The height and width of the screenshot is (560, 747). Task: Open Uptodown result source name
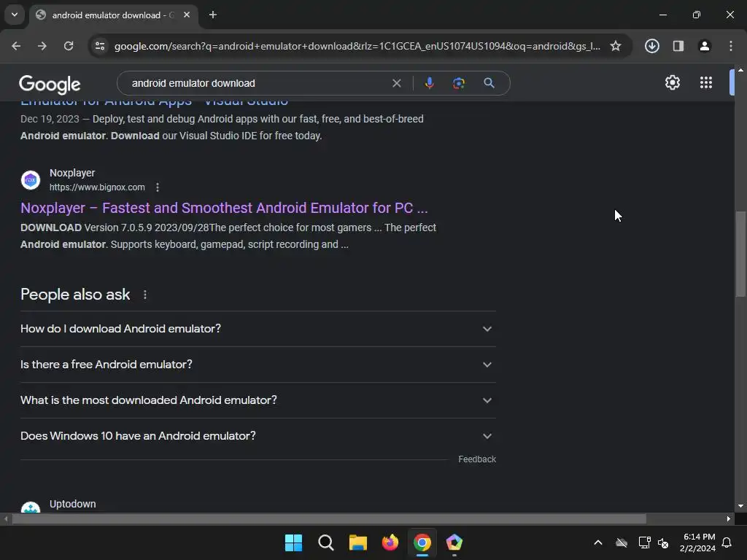(73, 504)
